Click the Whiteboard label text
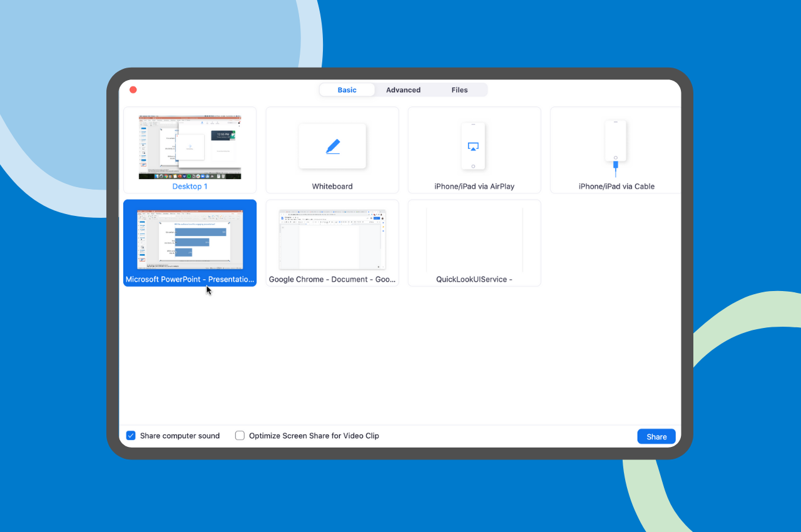 click(x=332, y=187)
